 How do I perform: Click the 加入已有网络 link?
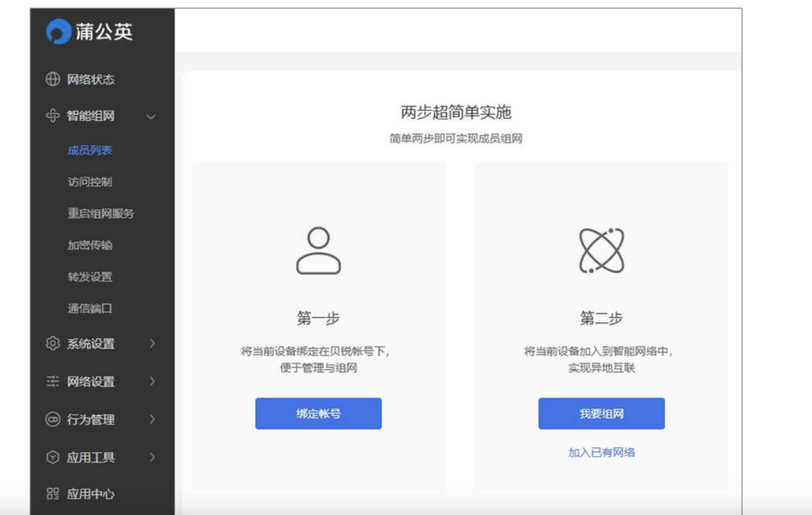(x=602, y=453)
